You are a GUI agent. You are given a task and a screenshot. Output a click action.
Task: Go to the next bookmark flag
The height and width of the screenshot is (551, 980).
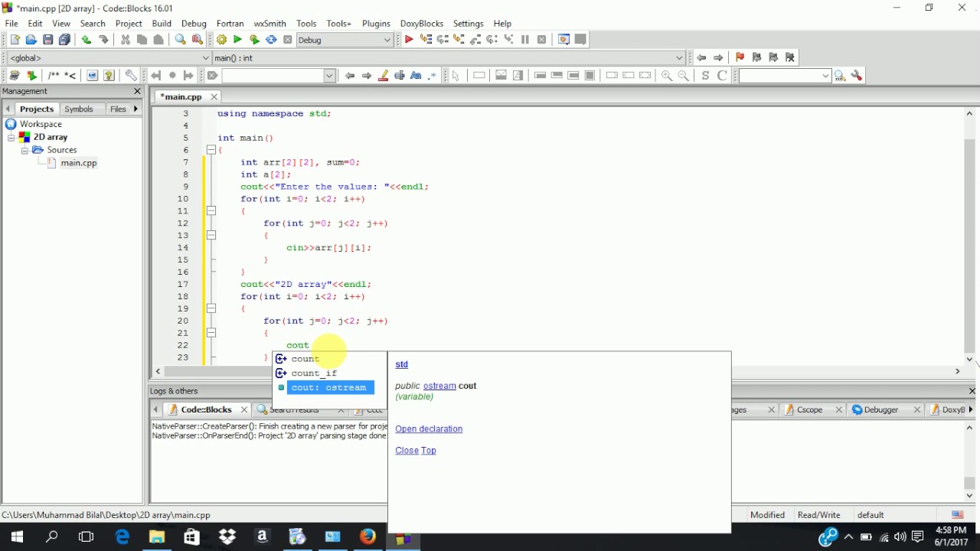pos(773,57)
